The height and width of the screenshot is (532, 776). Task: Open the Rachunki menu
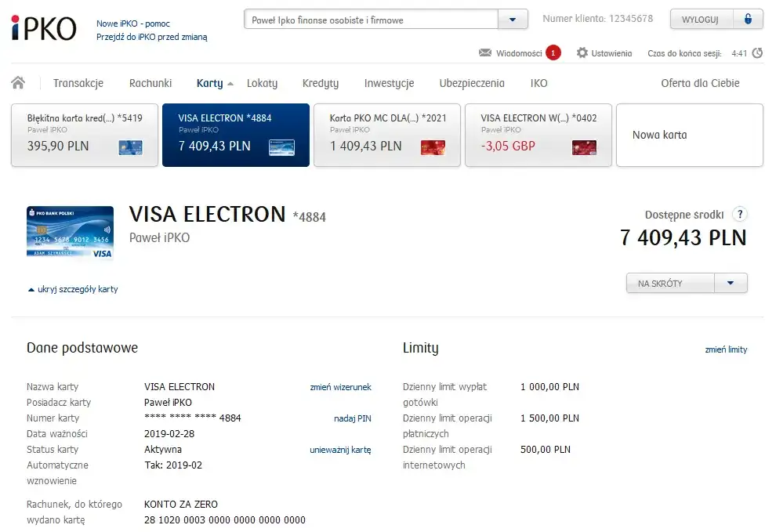coord(150,83)
